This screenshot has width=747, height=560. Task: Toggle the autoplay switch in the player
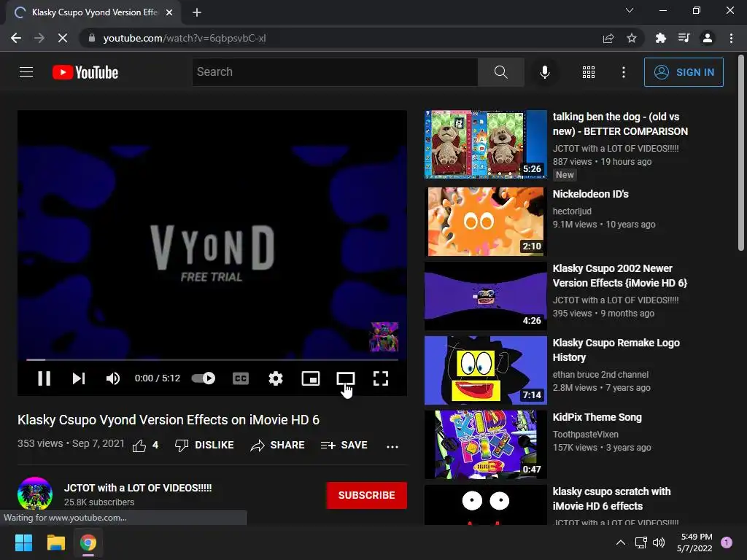pos(204,378)
